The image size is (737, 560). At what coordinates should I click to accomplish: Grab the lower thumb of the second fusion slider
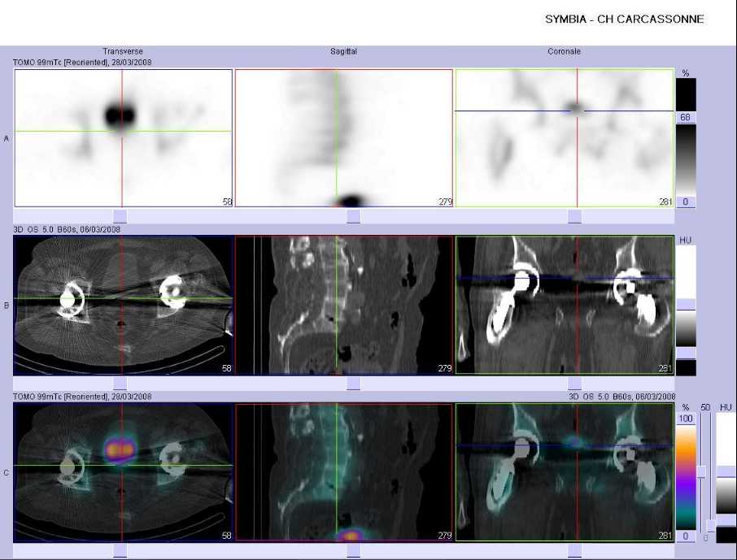click(711, 525)
